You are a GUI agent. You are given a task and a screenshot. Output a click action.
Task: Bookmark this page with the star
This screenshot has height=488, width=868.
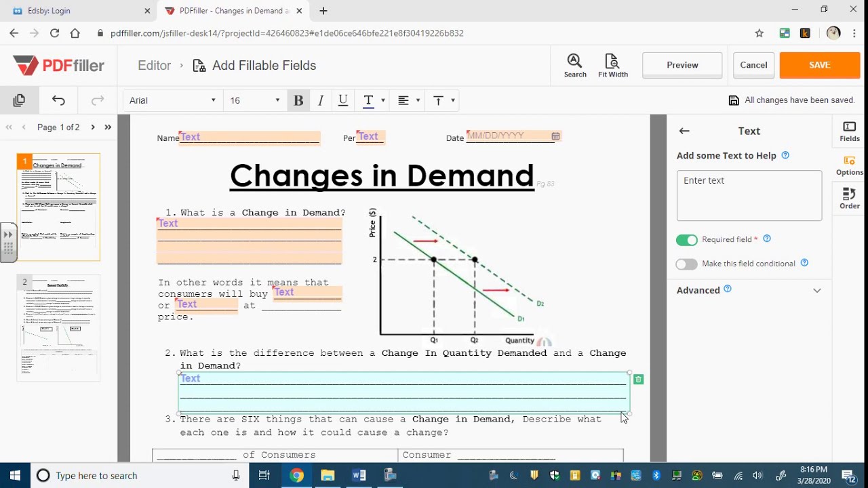pyautogui.click(x=759, y=33)
